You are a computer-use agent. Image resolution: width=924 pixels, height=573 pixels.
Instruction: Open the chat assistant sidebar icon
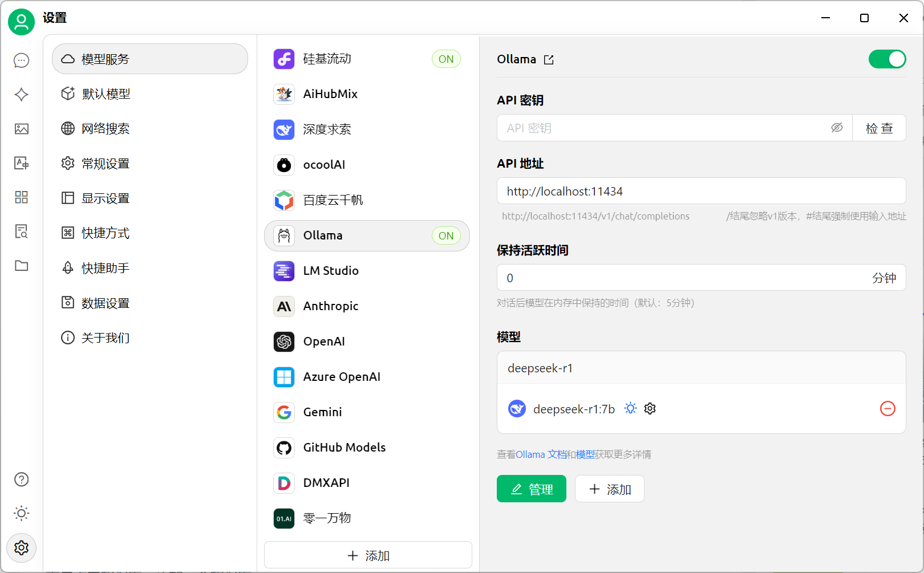(x=22, y=60)
